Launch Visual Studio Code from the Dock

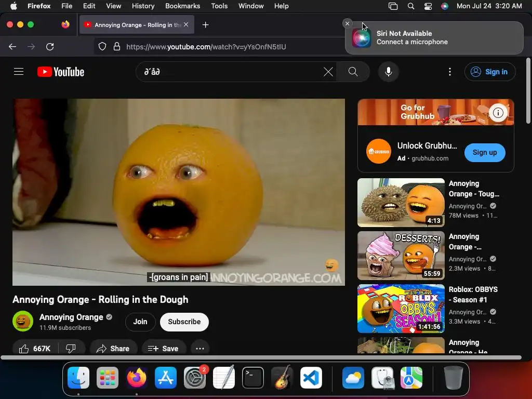coord(311,377)
